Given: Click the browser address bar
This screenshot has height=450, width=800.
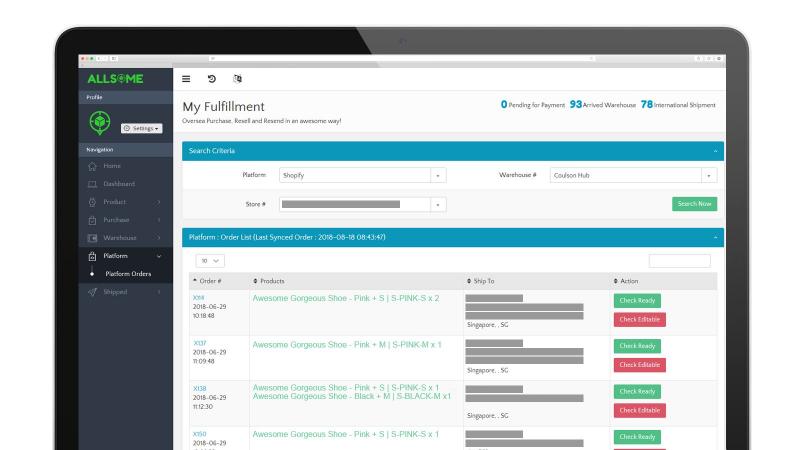Looking at the screenshot, I should tap(402, 59).
